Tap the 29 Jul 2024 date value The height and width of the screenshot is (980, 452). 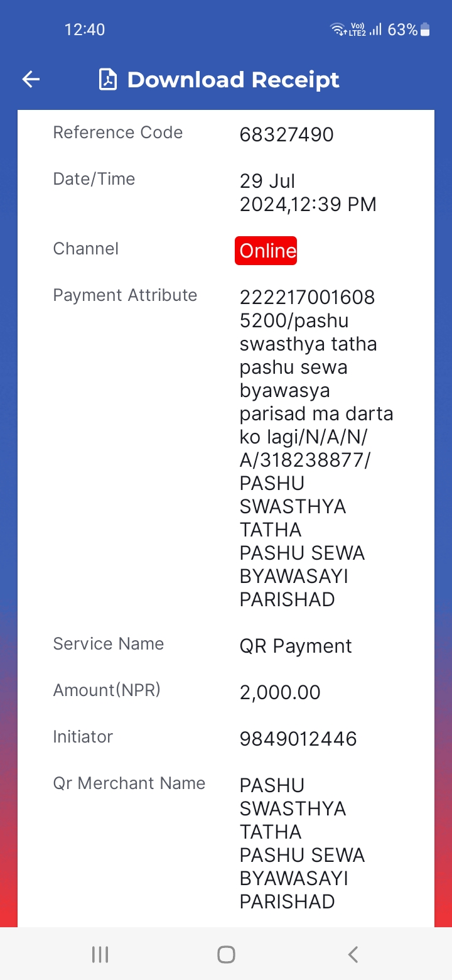[308, 192]
